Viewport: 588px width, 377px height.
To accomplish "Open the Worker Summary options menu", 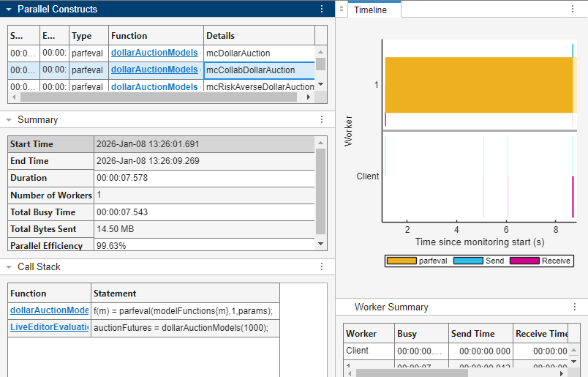I will [575, 307].
